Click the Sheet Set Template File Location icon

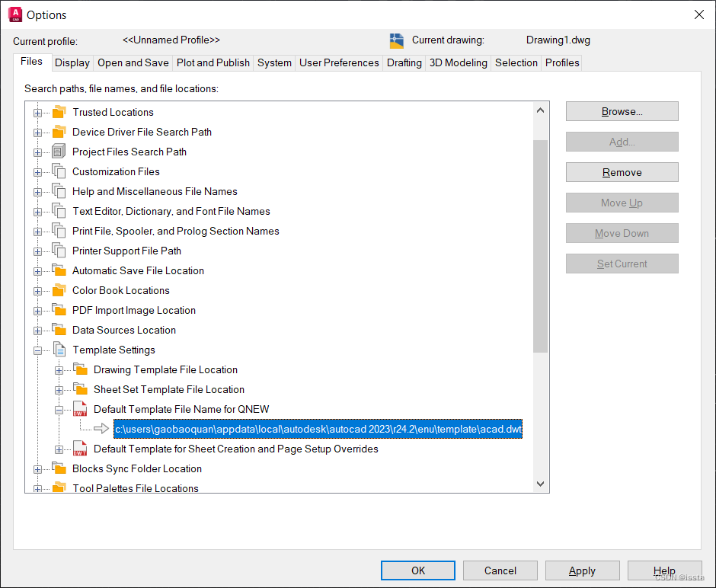tap(81, 389)
